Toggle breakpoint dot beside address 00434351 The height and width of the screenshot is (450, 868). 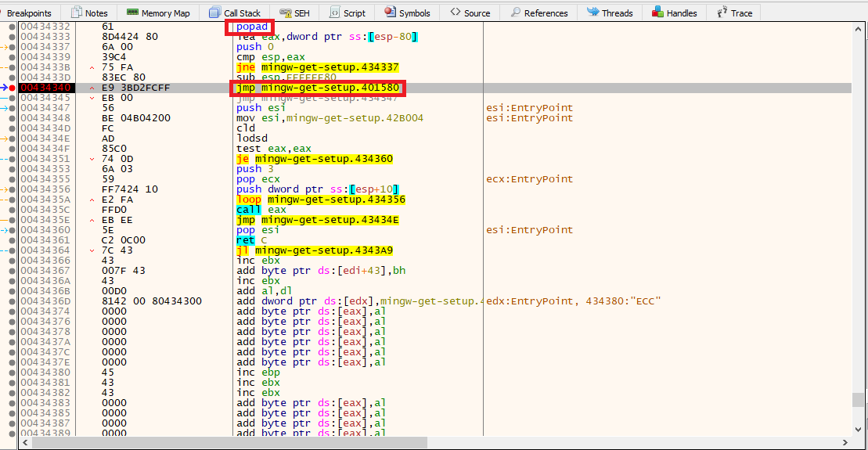12,159
